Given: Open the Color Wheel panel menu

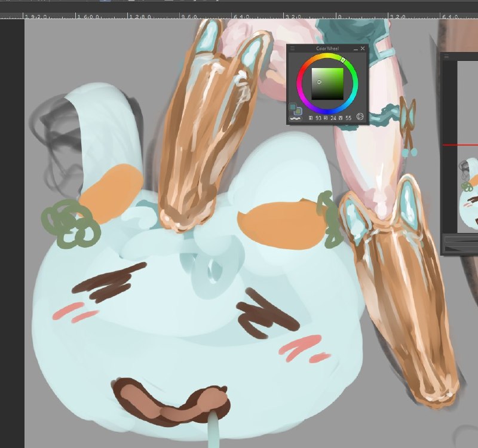Looking at the screenshot, I should [x=292, y=48].
